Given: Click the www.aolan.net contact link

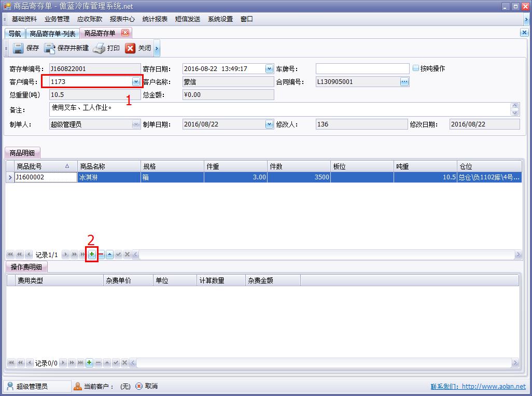Looking at the screenshot, I should tap(493, 386).
